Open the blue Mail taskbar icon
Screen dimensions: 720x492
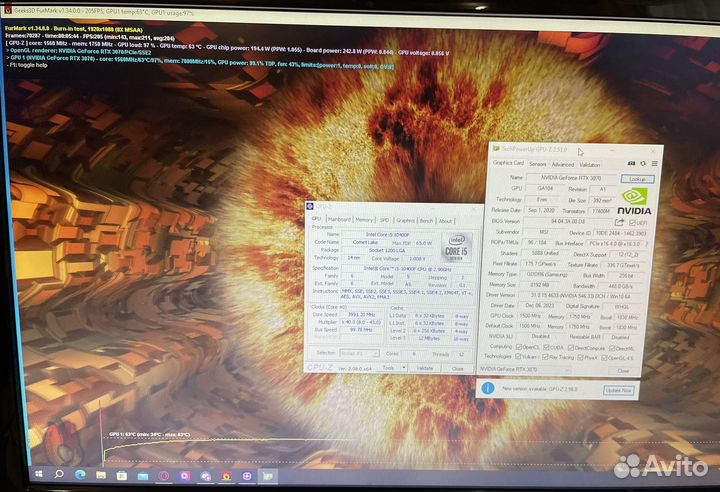(143, 476)
